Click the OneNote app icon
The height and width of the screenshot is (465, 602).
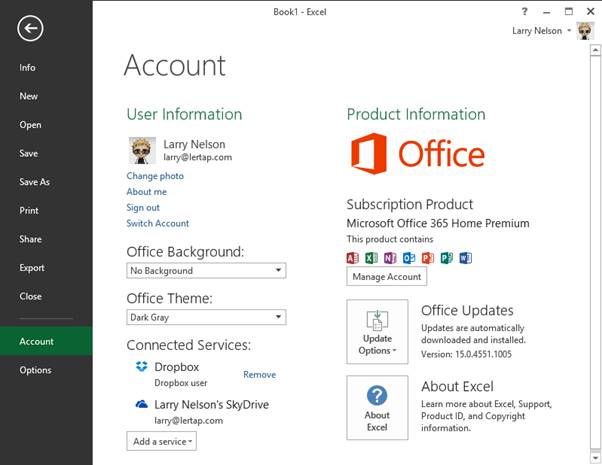click(x=390, y=258)
